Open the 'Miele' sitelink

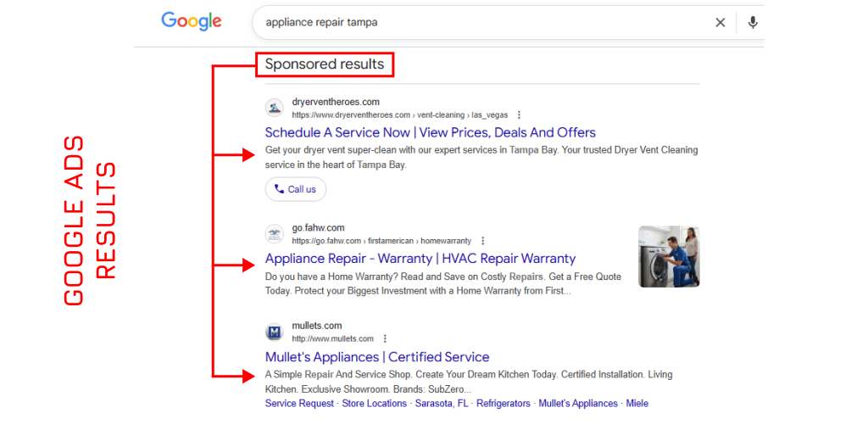coord(637,404)
